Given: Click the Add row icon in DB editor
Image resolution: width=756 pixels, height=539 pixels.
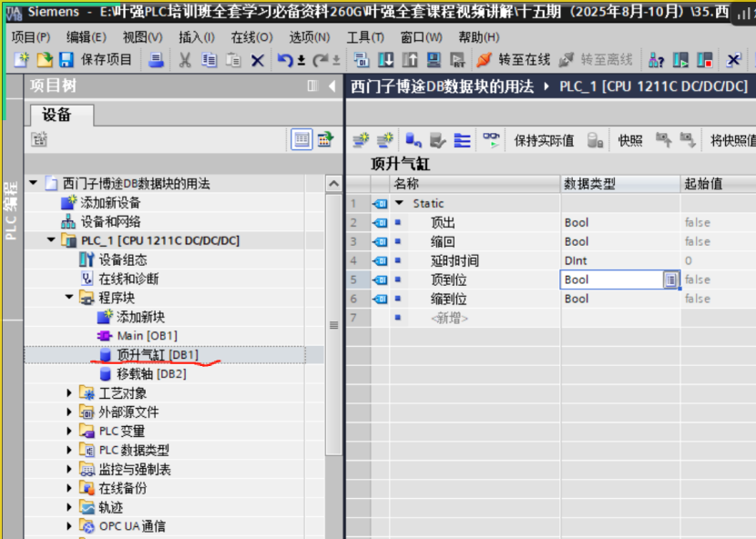Looking at the screenshot, I should pyautogui.click(x=384, y=140).
